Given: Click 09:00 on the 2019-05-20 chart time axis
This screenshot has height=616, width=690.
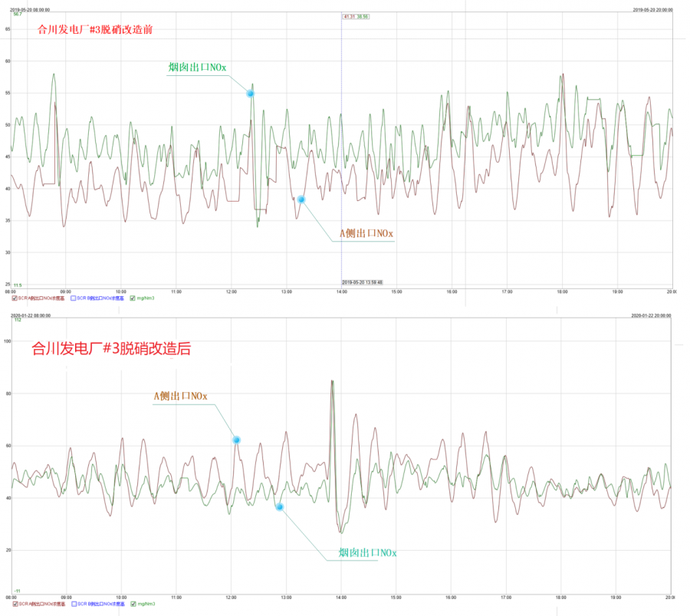Looking at the screenshot, I should coord(66,292).
